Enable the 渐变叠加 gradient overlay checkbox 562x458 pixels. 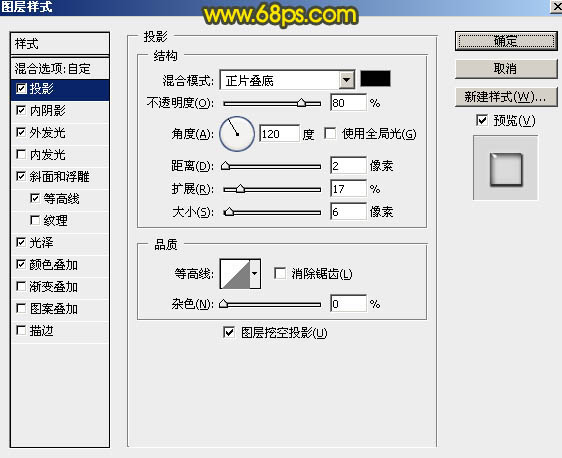tap(21, 286)
